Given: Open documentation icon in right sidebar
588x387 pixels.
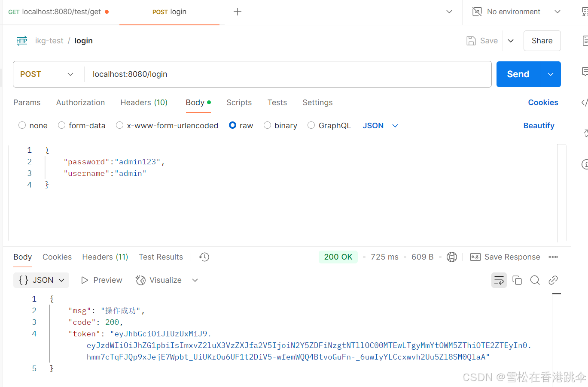Looking at the screenshot, I should (x=585, y=41).
